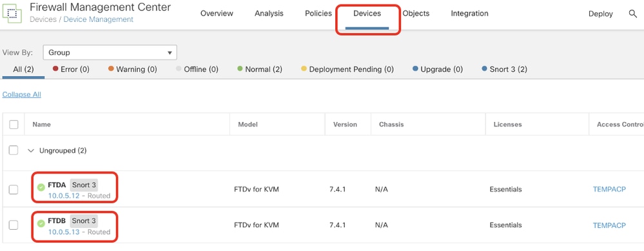Click the Collapse All link
644x251 pixels.
click(x=22, y=94)
